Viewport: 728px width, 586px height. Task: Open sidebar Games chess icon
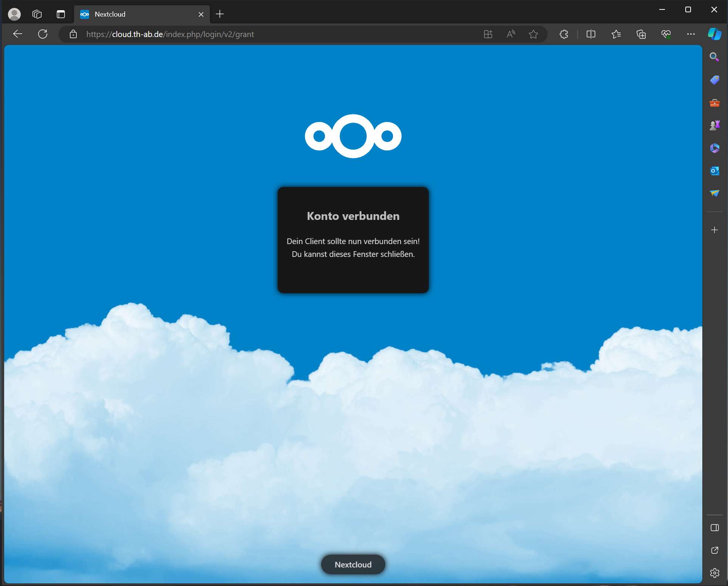(714, 125)
